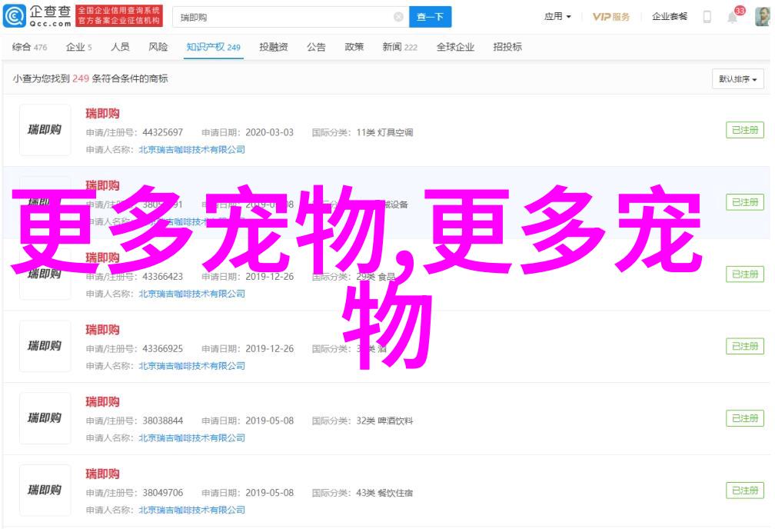Open the 企业套餐 link
Image resolution: width=775 pixels, height=532 pixels.
[x=669, y=17]
